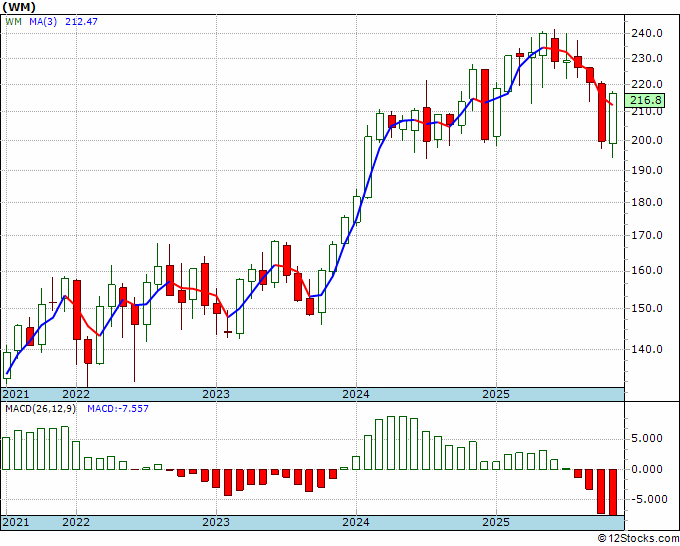Click the current price tag 216.8

pyautogui.click(x=645, y=101)
